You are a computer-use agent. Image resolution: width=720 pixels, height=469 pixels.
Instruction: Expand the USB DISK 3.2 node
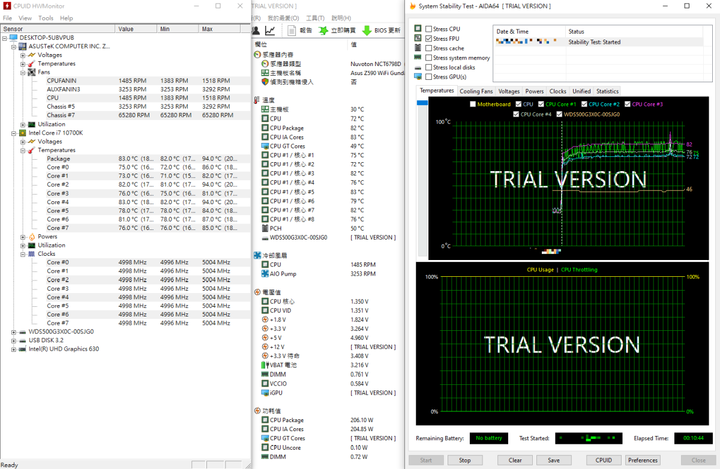pos(14,341)
